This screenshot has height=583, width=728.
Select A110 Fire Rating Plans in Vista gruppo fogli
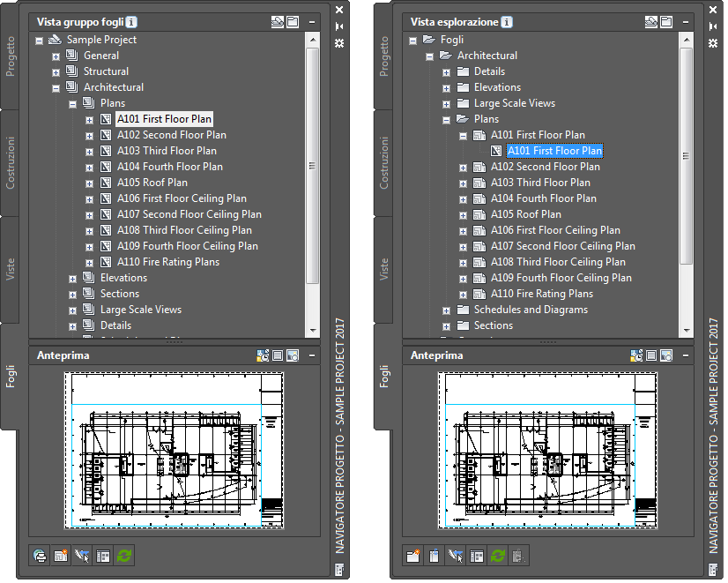pyautogui.click(x=168, y=262)
